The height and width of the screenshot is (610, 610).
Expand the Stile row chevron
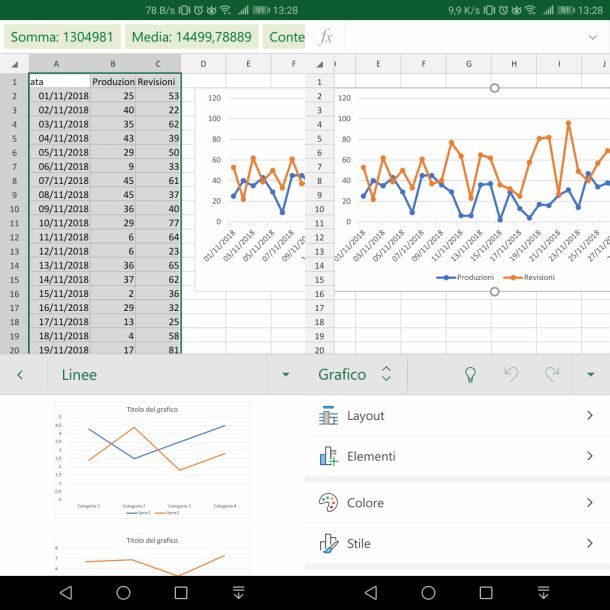(x=590, y=543)
